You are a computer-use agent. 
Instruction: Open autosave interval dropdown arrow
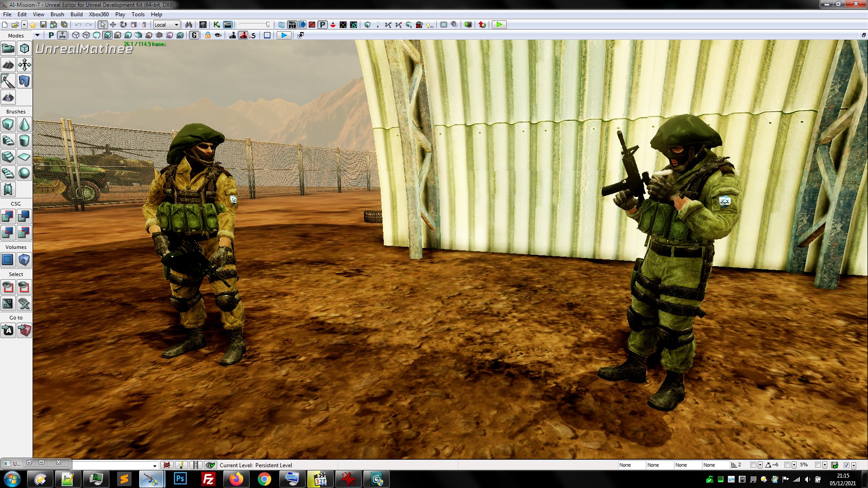[x=854, y=465]
